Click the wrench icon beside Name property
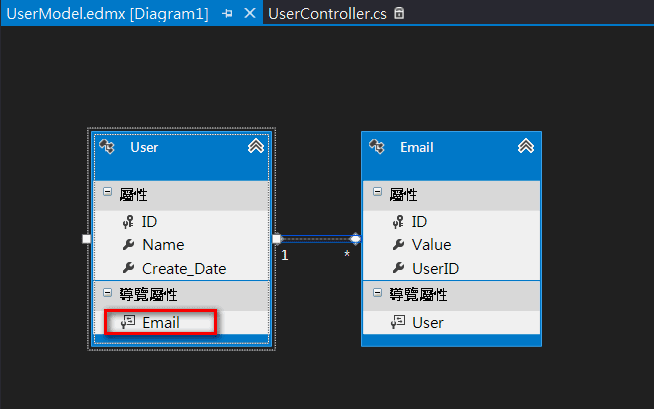Screen dimensions: 654x409 coord(127,245)
